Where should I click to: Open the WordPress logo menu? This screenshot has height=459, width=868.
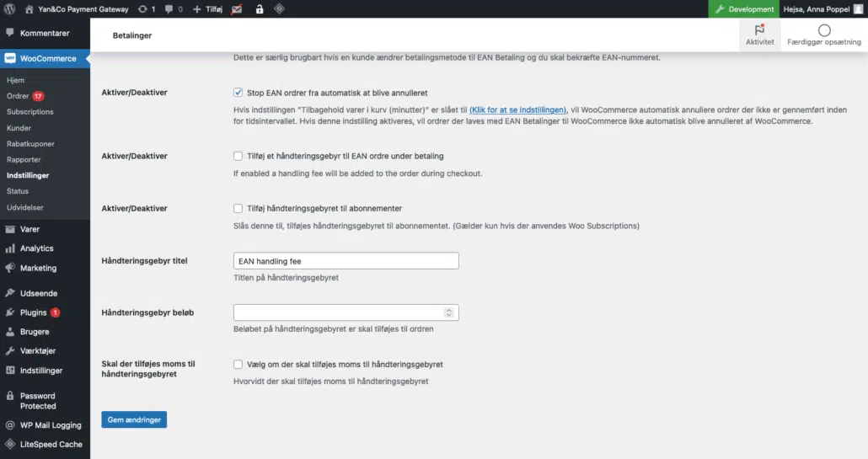pyautogui.click(x=9, y=9)
